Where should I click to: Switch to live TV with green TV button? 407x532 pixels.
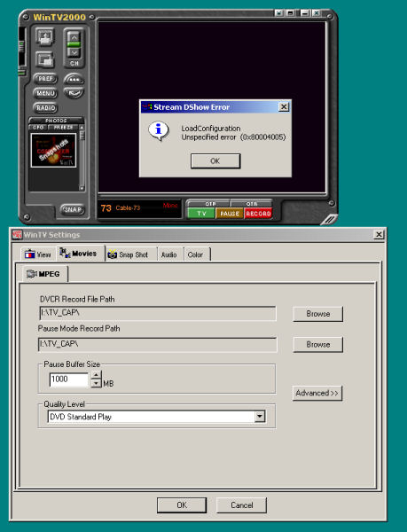point(201,213)
